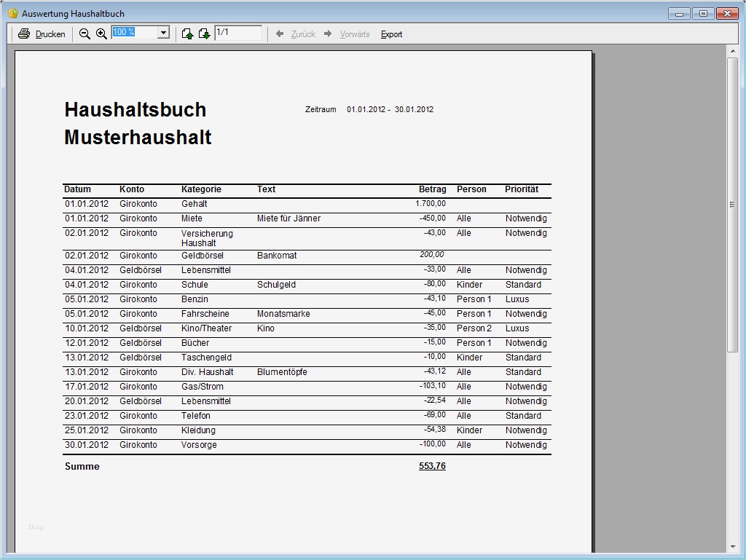Click the Telefon category cell
This screenshot has height=560, width=746.
tap(195, 416)
